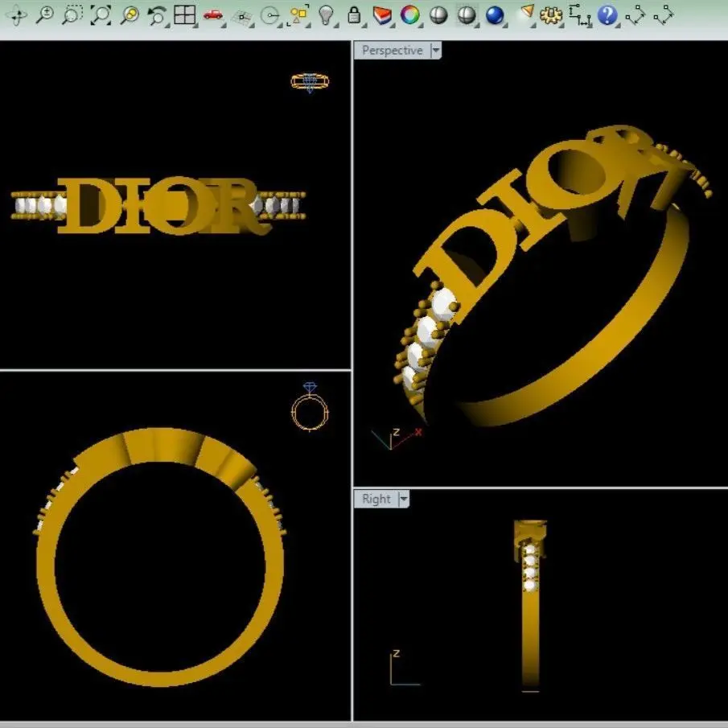Viewport: 728px width, 728px height.
Task: Click the first gray shaded sphere icon
Action: [x=438, y=15]
